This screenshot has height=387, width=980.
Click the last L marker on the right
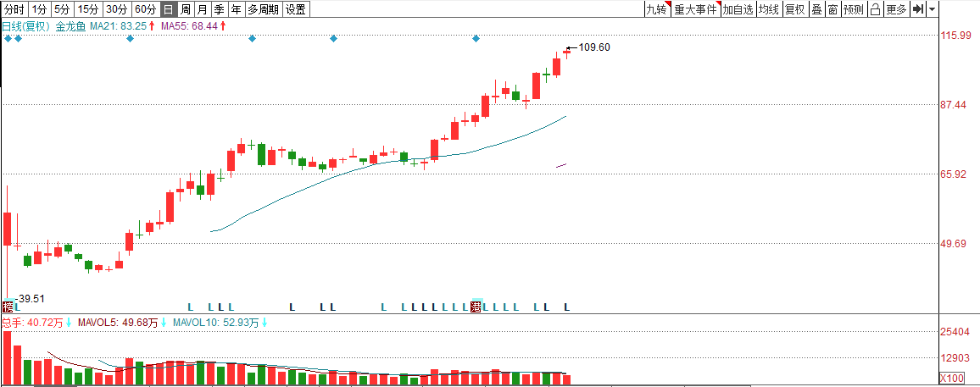point(567,307)
